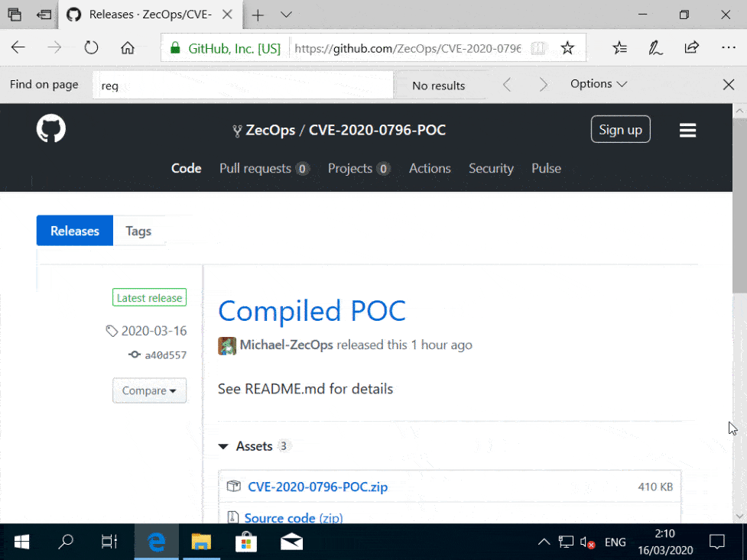Screen dimensions: 747x560
Task: Open Edge Settings and more menu
Action: click(x=729, y=47)
